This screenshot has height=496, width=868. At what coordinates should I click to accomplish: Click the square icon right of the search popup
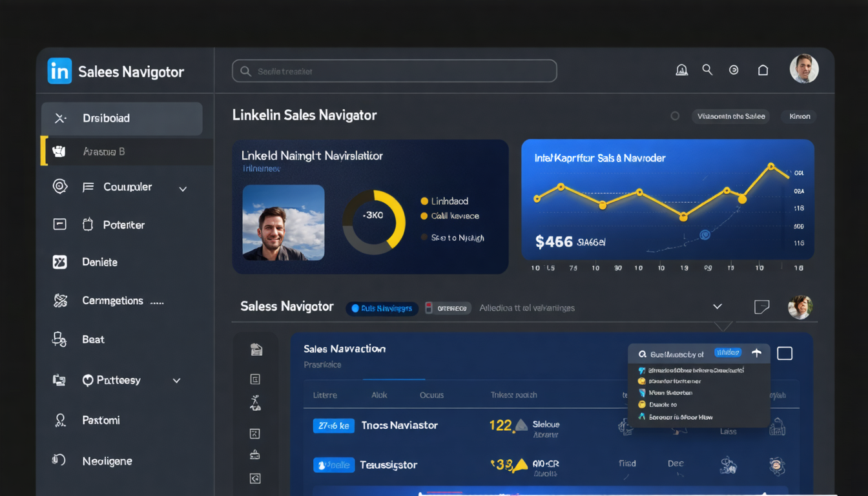(x=785, y=353)
